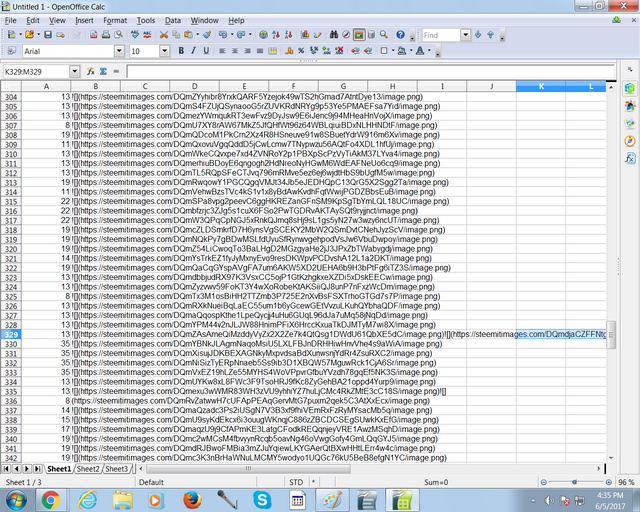
Task: Toggle Underline formatting
Action: coord(206,51)
